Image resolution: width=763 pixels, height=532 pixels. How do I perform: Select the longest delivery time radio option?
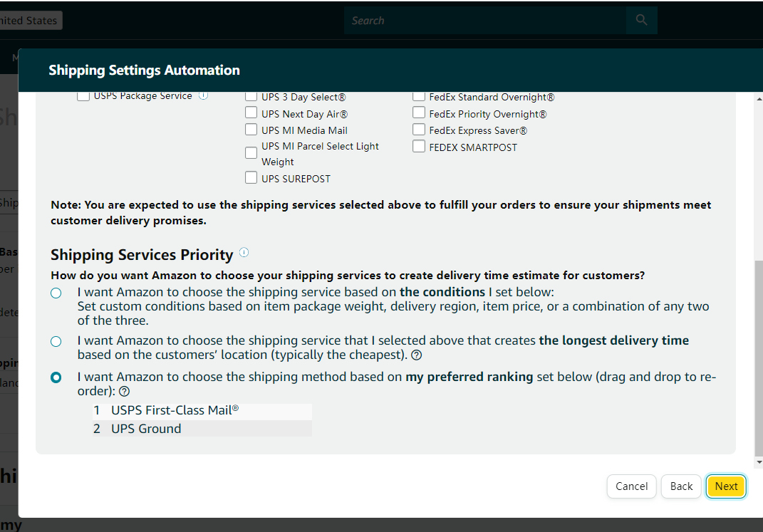pyautogui.click(x=56, y=341)
